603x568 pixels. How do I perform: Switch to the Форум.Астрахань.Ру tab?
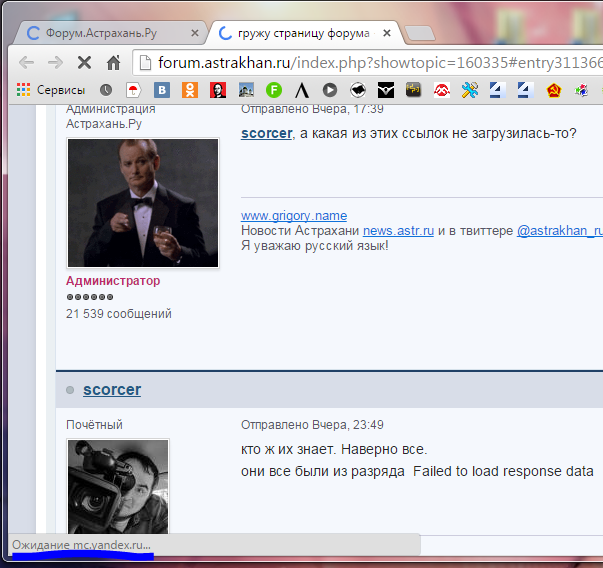102,33
